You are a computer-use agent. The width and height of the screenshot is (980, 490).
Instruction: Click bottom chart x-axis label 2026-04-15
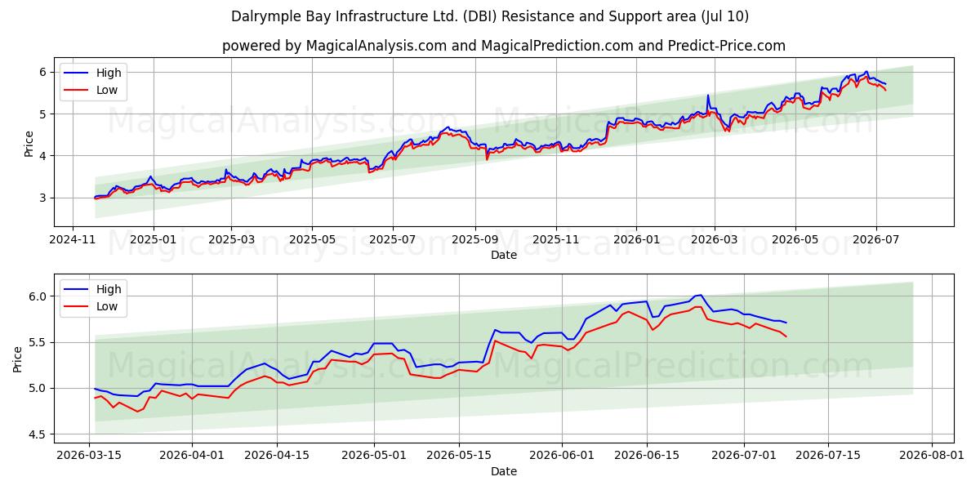[x=278, y=456]
